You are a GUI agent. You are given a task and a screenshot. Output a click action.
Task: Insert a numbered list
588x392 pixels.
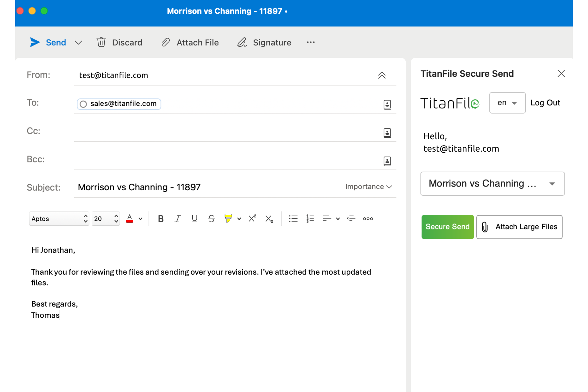[310, 219]
